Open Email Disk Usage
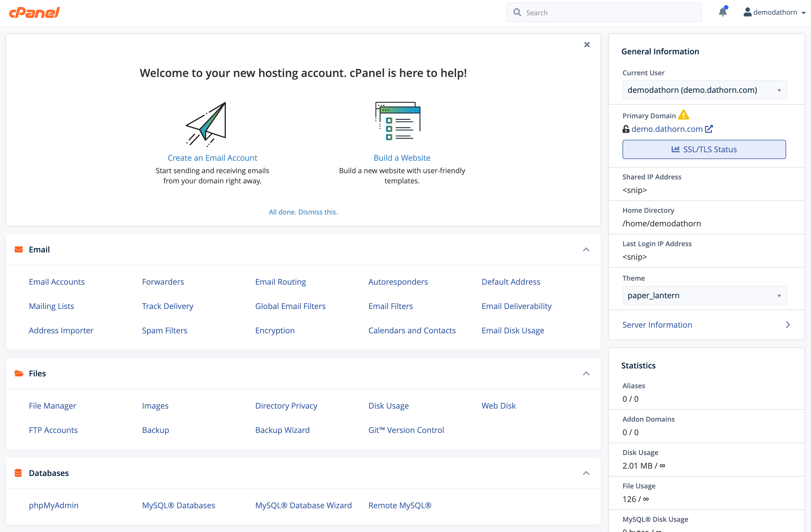The image size is (811, 532). [512, 330]
